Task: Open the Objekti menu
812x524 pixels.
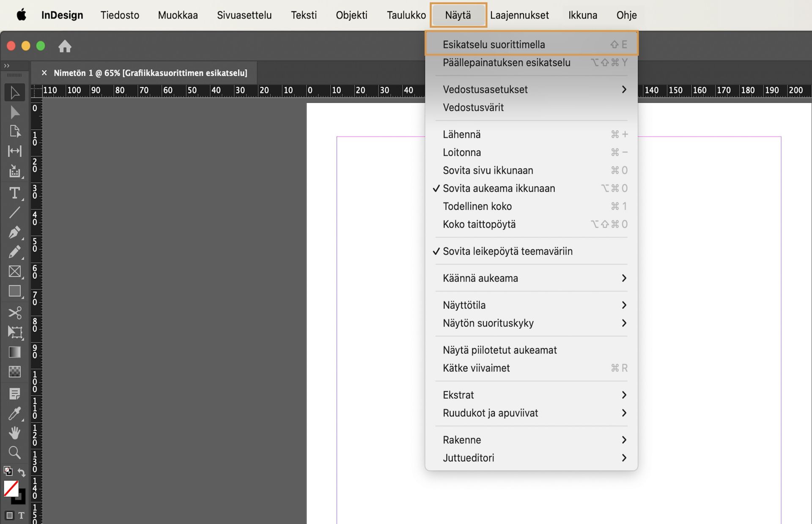Action: pos(351,15)
